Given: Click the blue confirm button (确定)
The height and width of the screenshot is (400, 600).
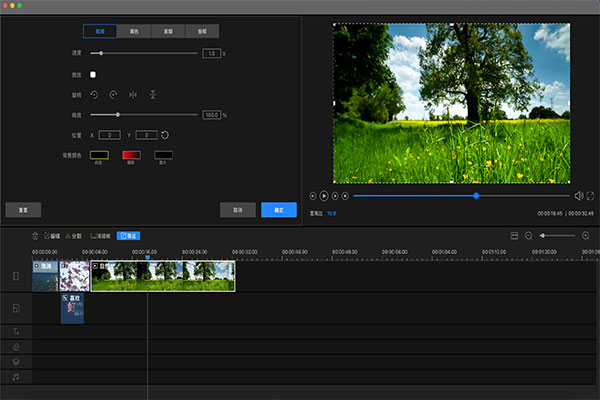Looking at the screenshot, I should 279,210.
